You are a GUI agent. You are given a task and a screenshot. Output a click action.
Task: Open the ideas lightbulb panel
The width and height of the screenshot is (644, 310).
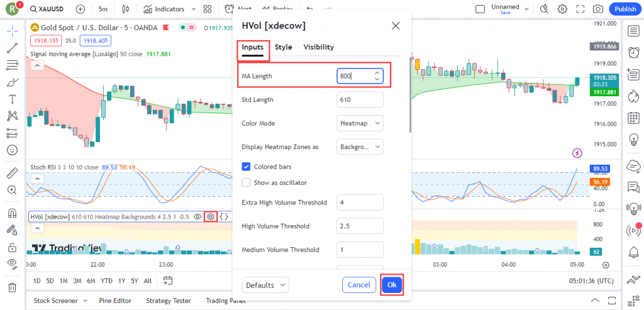pos(633,140)
